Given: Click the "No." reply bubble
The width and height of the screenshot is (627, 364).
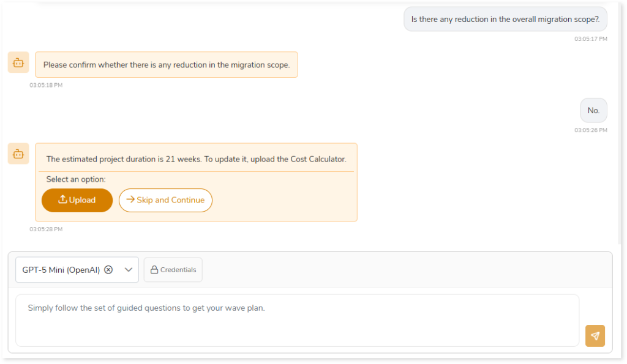Looking at the screenshot, I should pos(593,111).
